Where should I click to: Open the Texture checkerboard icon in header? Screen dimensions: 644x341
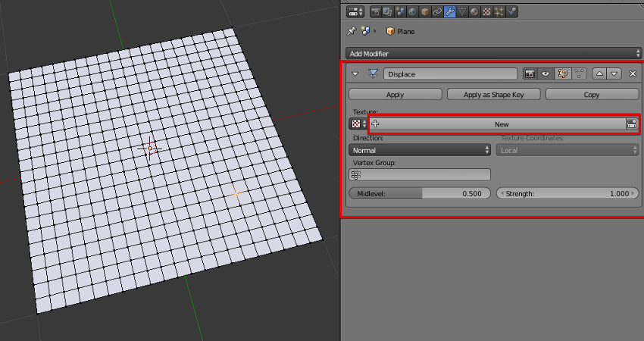point(487,11)
